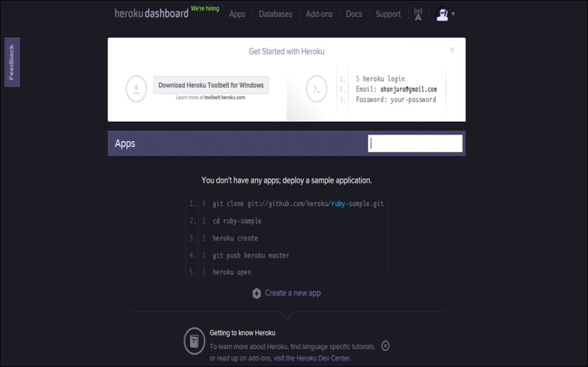Click the We're hiring link
588x367 pixels.
(205, 8)
